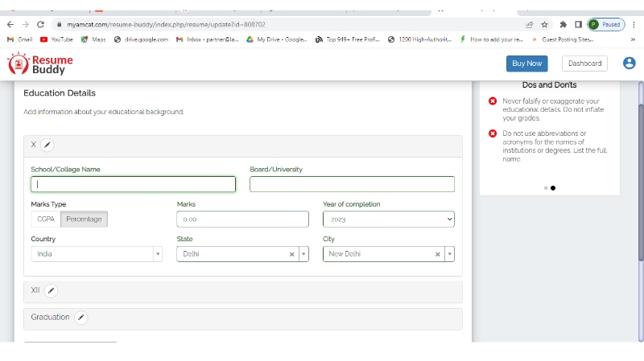Click the Resume Buddy logo
The image size is (644, 361).
pyautogui.click(x=40, y=64)
